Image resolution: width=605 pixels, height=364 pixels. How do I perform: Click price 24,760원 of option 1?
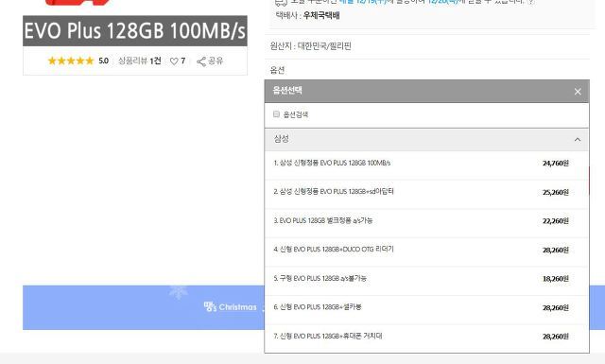(556, 164)
